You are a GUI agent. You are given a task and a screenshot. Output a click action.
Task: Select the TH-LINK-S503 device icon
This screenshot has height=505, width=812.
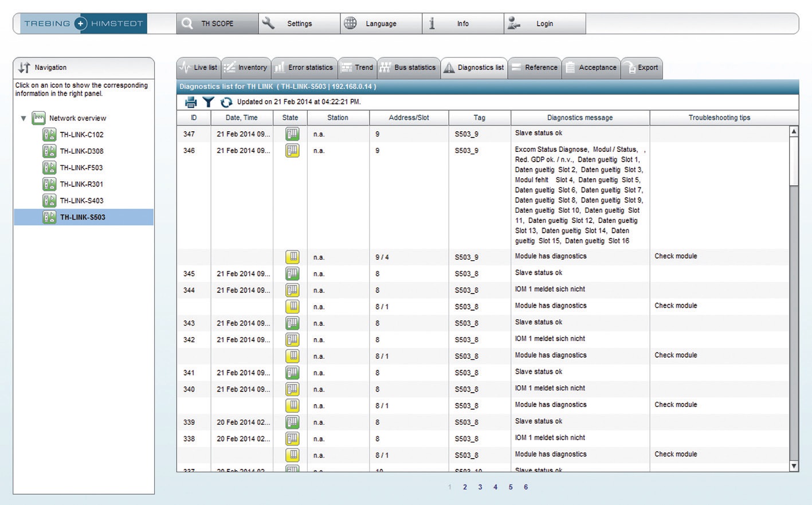[49, 217]
